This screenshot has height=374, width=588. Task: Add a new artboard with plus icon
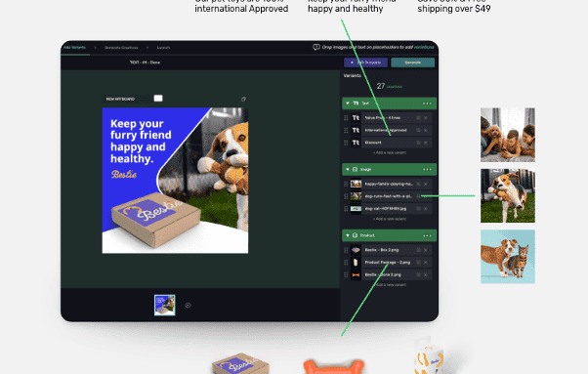tap(188, 305)
